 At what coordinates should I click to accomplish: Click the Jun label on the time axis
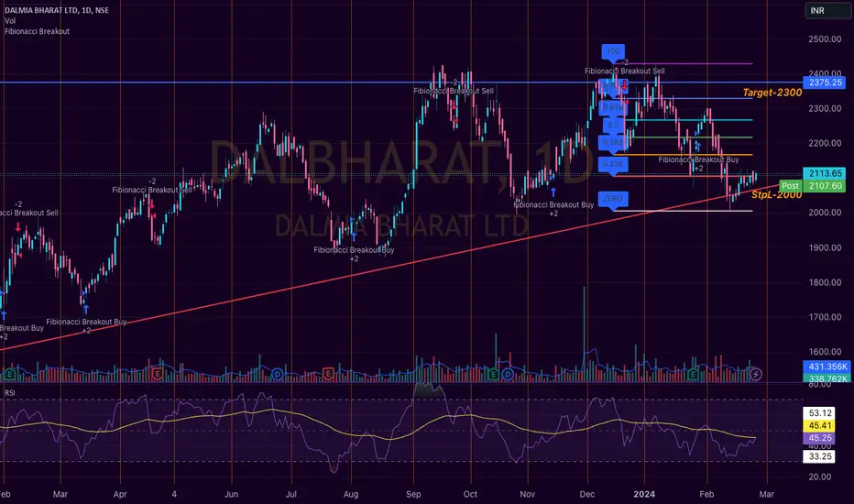click(232, 494)
